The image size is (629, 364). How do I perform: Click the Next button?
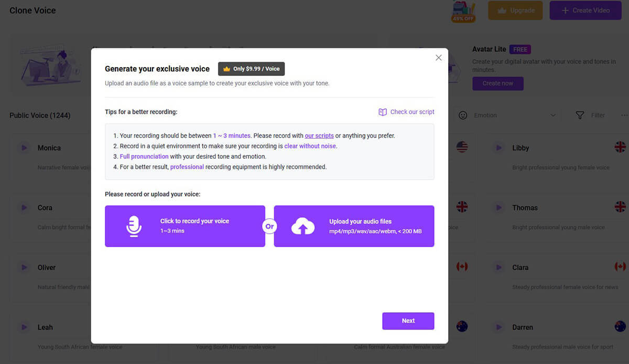pyautogui.click(x=408, y=321)
